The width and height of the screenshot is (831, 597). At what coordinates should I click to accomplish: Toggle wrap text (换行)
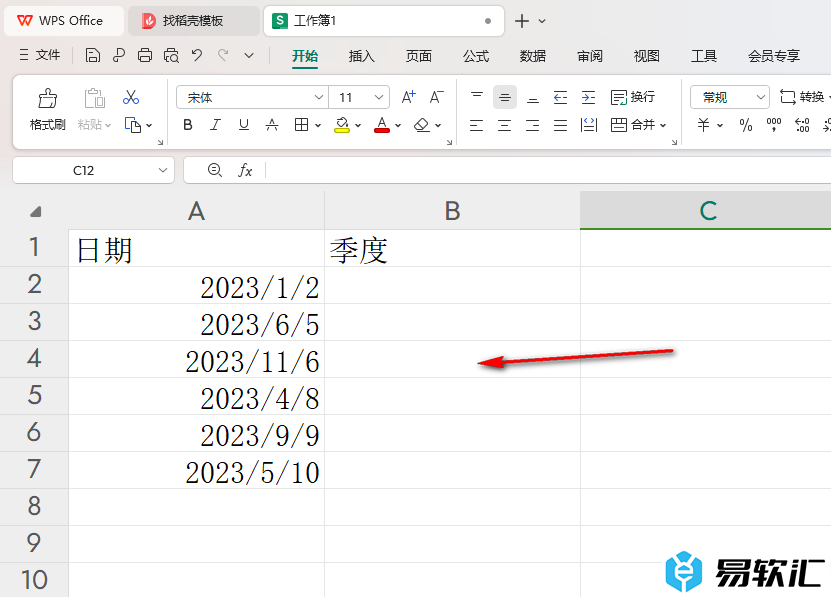click(x=633, y=97)
